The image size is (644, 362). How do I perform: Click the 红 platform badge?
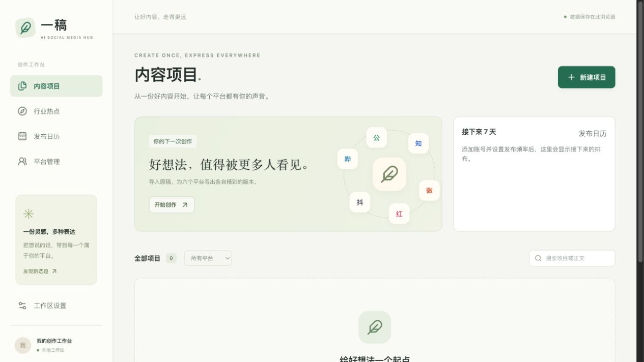coord(399,214)
